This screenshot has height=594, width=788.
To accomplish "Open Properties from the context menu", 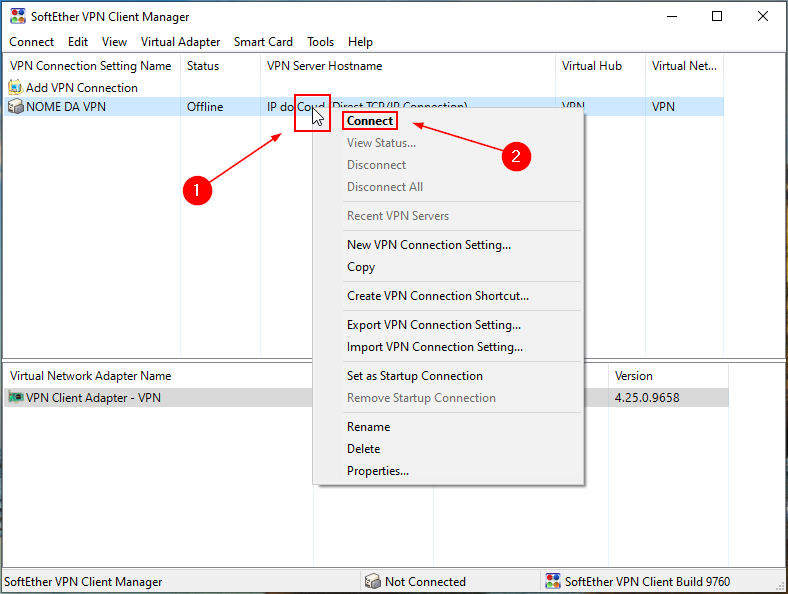I will tap(378, 471).
